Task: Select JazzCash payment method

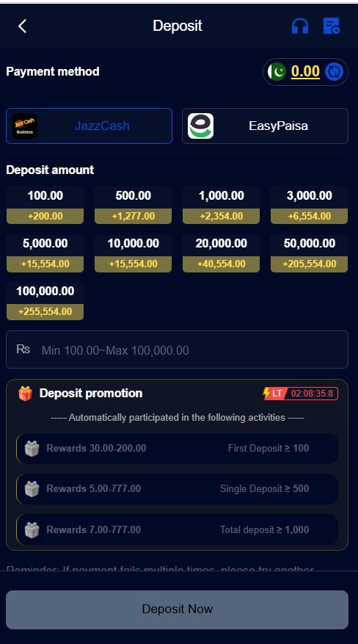Action: (89, 126)
